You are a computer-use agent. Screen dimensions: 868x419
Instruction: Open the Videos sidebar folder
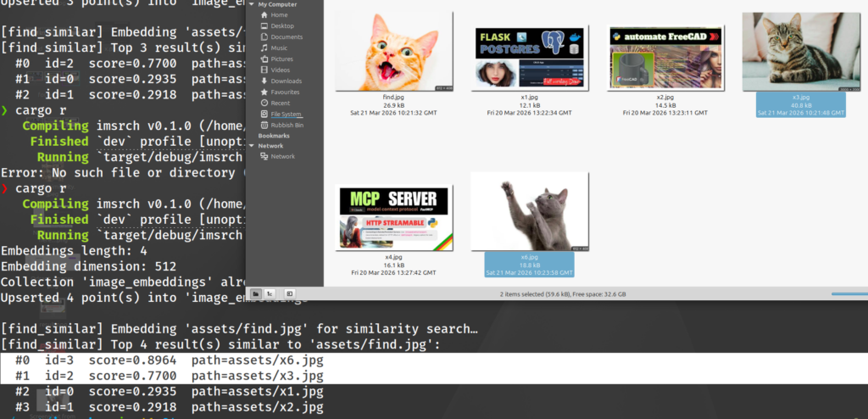click(280, 70)
